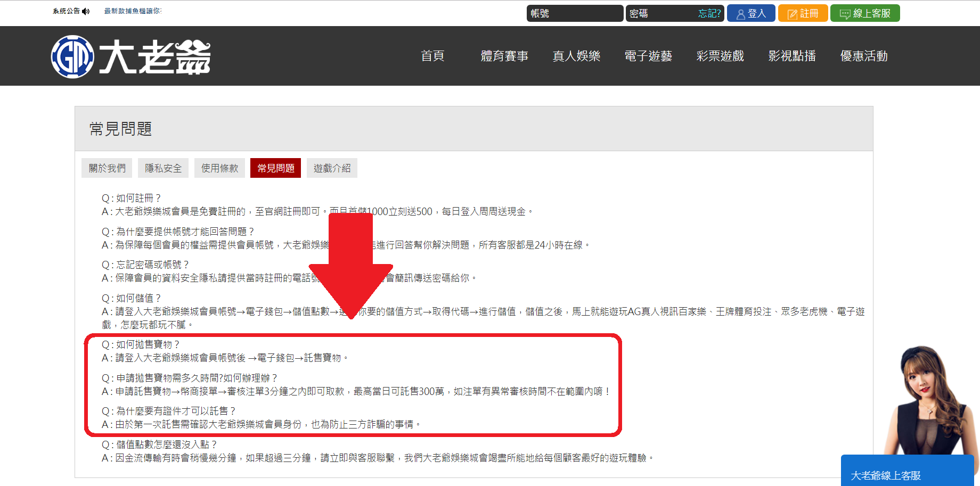The width and height of the screenshot is (980, 486).
Task: Open 線上客服 from the top bar
Action: tap(864, 13)
